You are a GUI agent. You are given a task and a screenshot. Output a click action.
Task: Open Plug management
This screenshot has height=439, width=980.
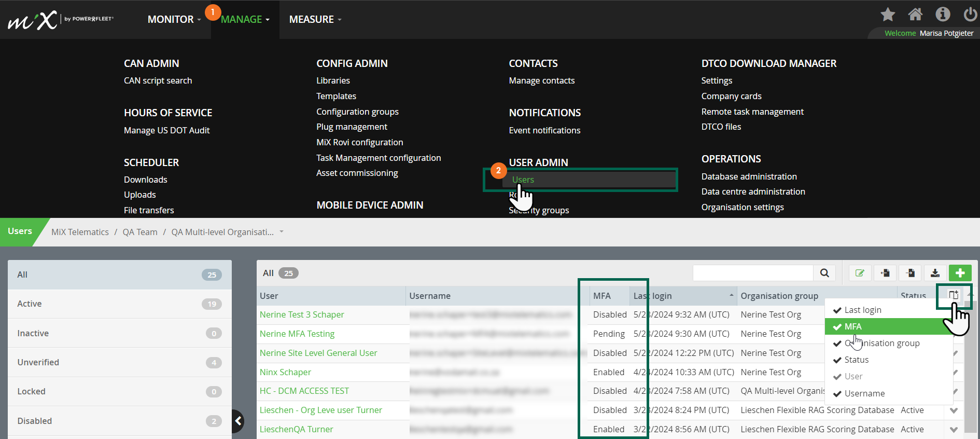352,127
